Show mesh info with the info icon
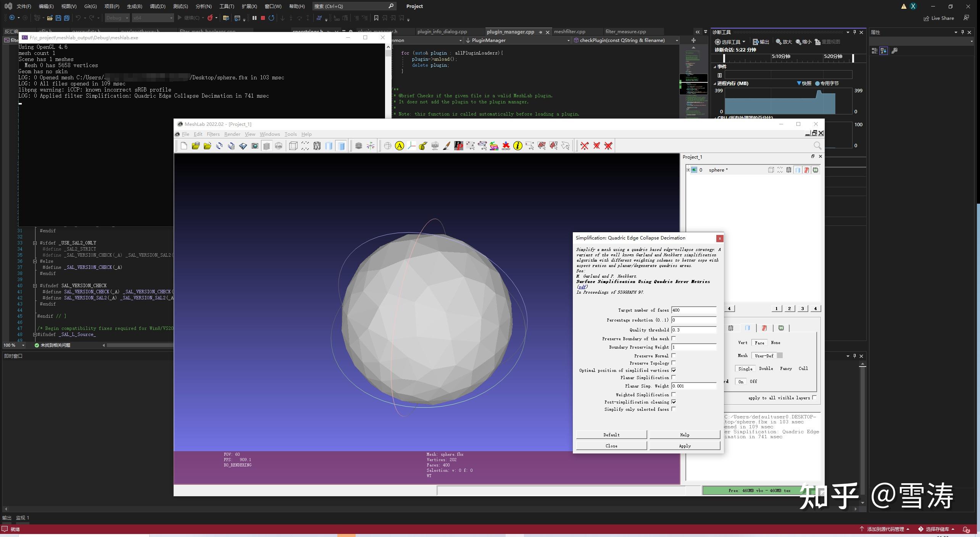The width and height of the screenshot is (980, 537). coord(517,146)
